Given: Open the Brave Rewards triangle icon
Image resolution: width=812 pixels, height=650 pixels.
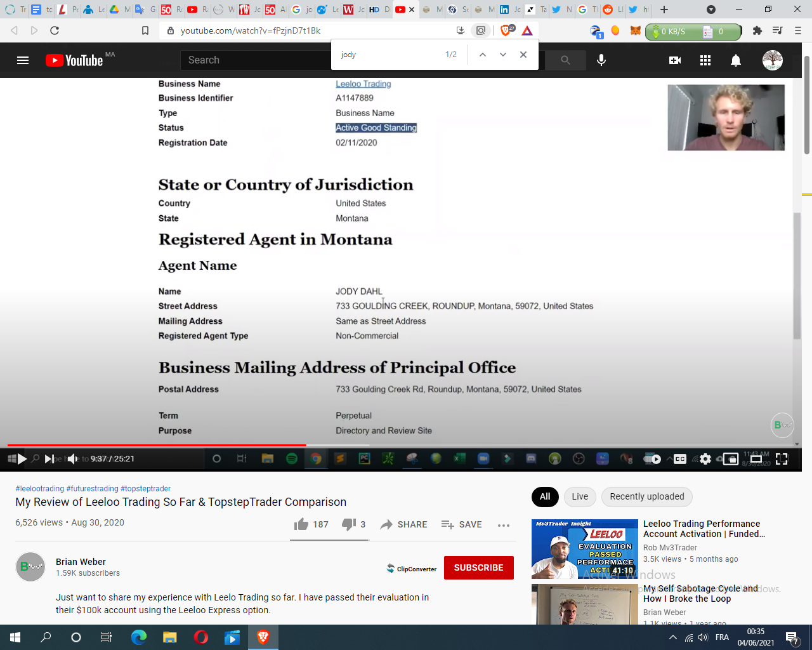Looking at the screenshot, I should click(x=527, y=30).
